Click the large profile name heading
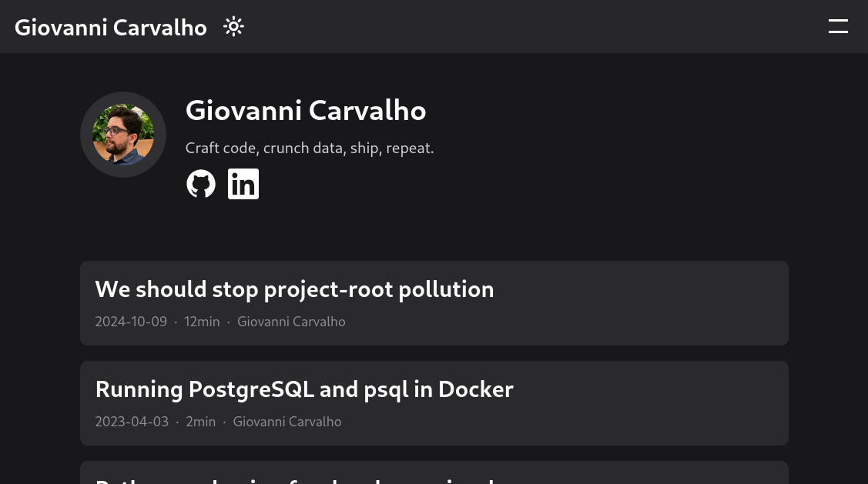This screenshot has height=484, width=868. tap(306, 111)
